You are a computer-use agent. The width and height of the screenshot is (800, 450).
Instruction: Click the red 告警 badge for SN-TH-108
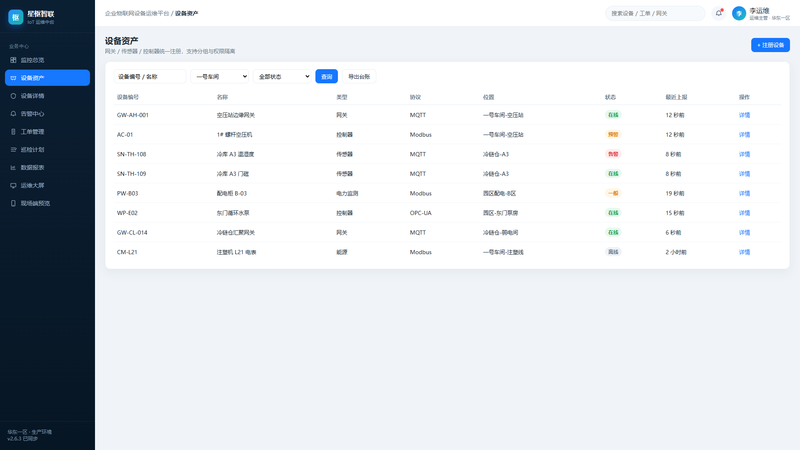613,154
